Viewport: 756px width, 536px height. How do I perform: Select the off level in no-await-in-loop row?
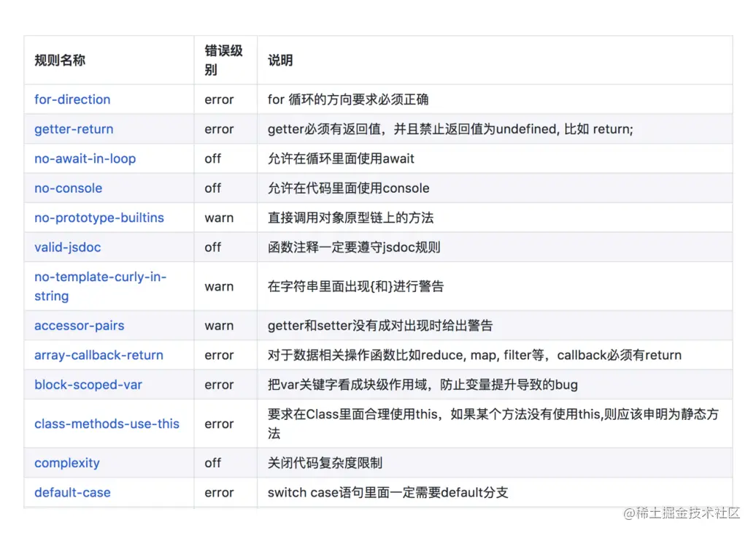click(212, 158)
